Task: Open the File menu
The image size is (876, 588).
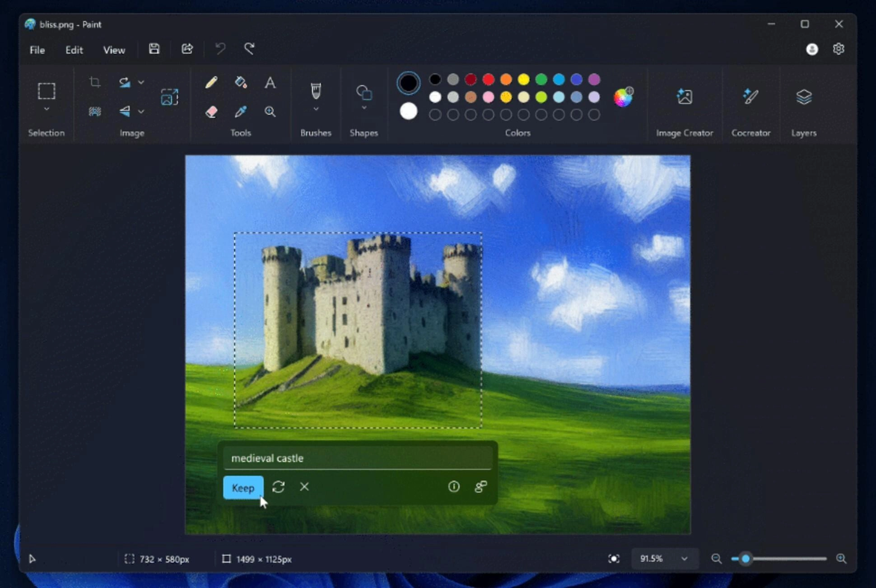Action: [37, 50]
